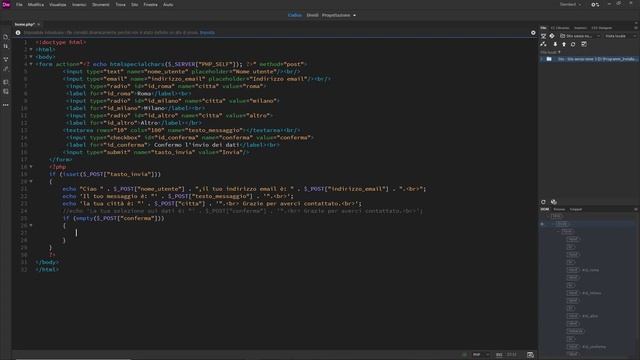Open the site selector dropdown

click(x=580, y=36)
